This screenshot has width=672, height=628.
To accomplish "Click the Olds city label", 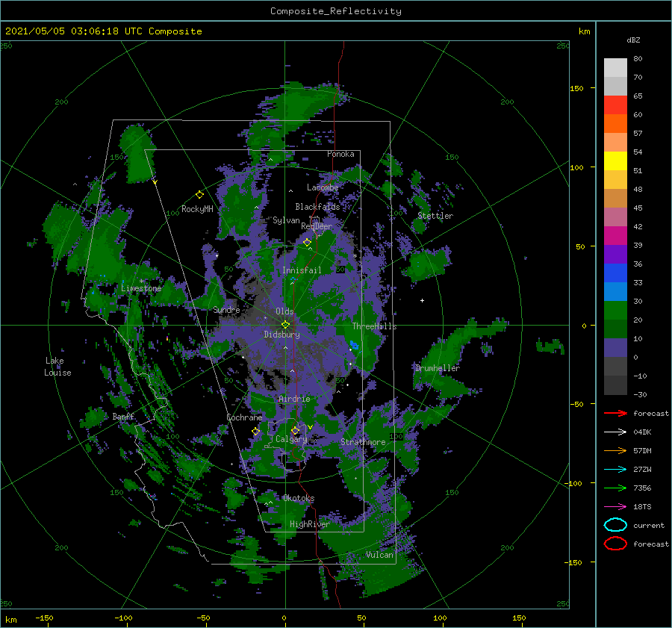I will pos(284,311).
